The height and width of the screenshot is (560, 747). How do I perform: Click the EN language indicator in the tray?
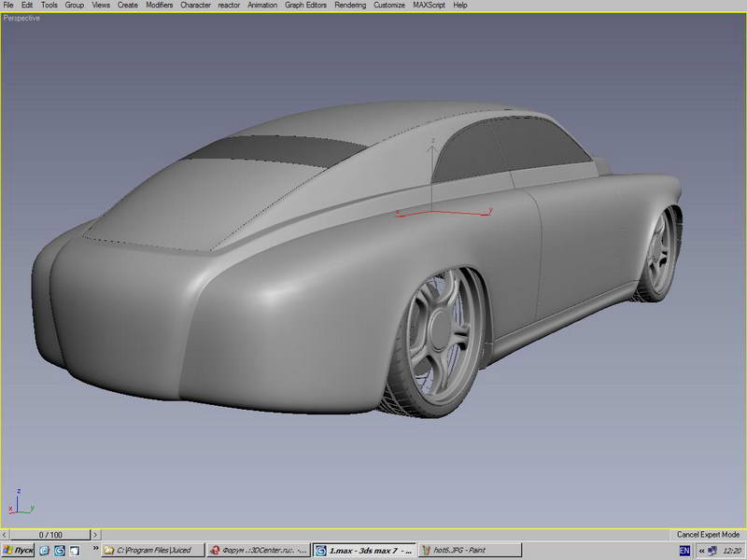click(x=684, y=551)
